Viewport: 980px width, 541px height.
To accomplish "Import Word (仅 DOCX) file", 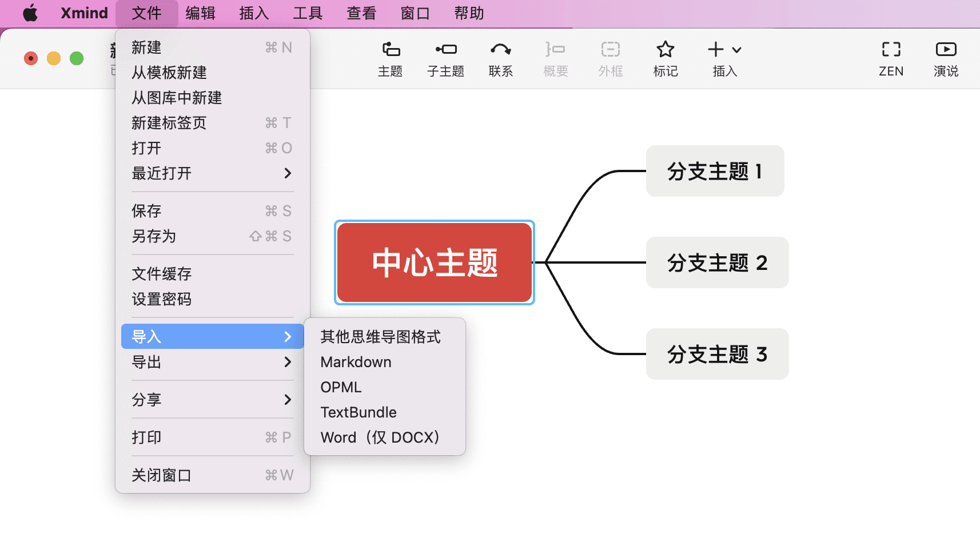I will 385,437.
